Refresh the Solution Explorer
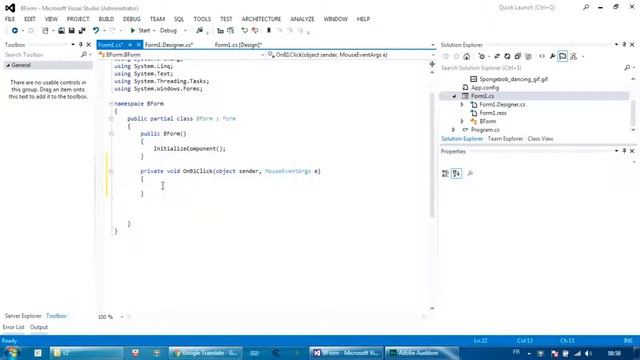This screenshot has width=640, height=360. [507, 56]
